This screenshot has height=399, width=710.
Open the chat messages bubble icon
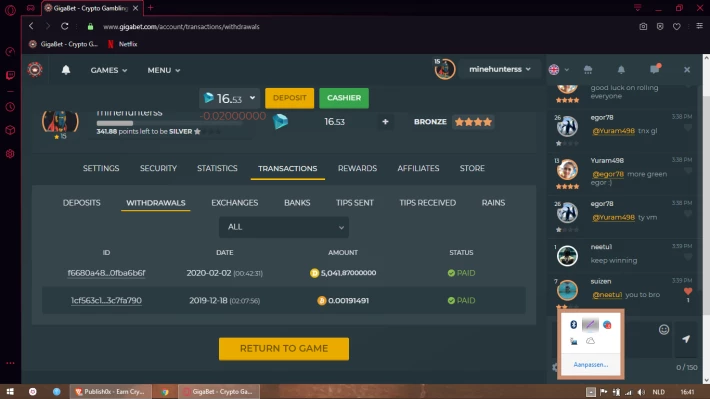pos(654,69)
